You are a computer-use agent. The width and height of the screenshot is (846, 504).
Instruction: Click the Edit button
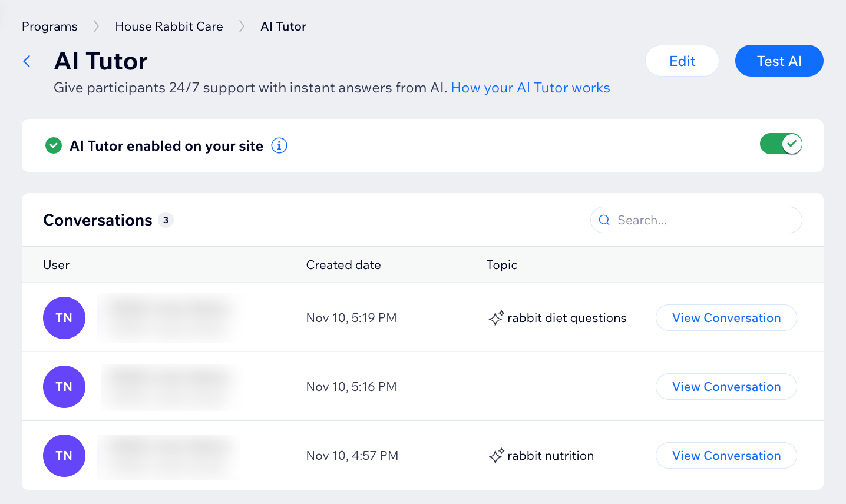[x=682, y=61]
